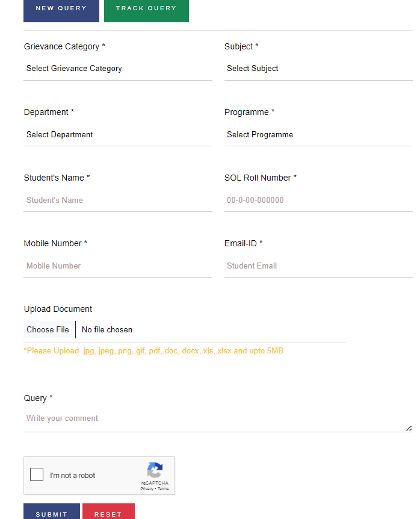The image size is (420, 519).
Task: Click the red Reset button
Action: point(108,513)
